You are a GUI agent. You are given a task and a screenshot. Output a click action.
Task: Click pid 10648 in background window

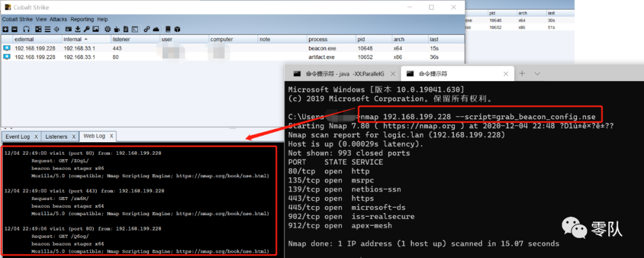(496, 20)
